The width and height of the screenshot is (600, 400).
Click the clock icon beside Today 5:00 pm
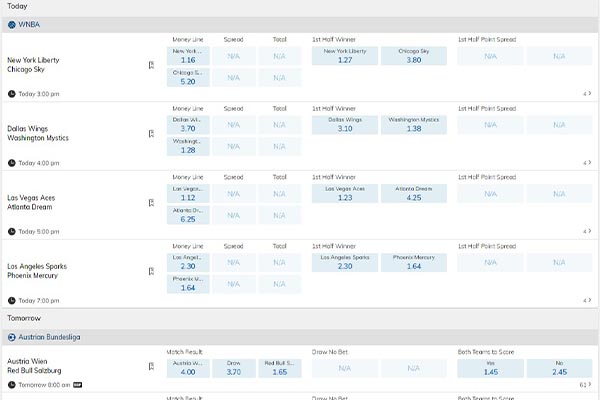click(x=12, y=232)
